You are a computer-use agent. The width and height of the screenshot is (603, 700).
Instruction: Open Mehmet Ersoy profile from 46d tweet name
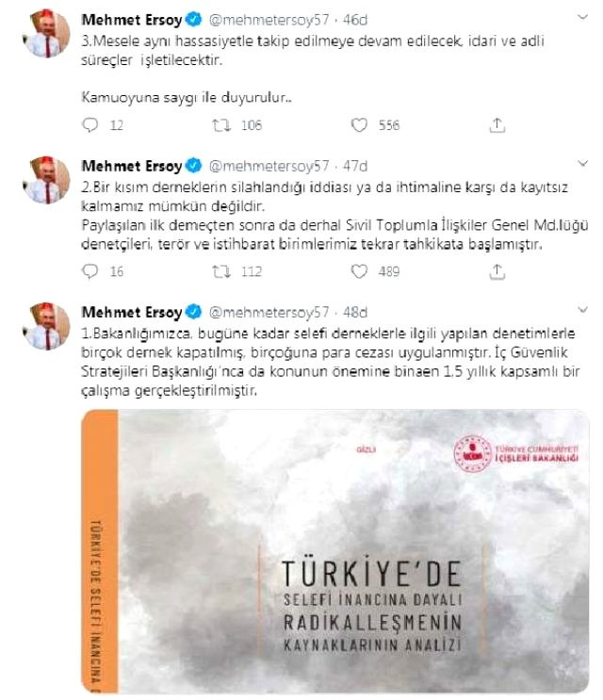132,20
